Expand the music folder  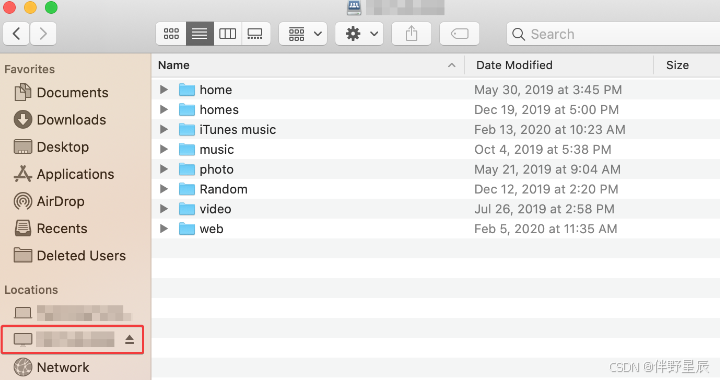click(x=163, y=149)
